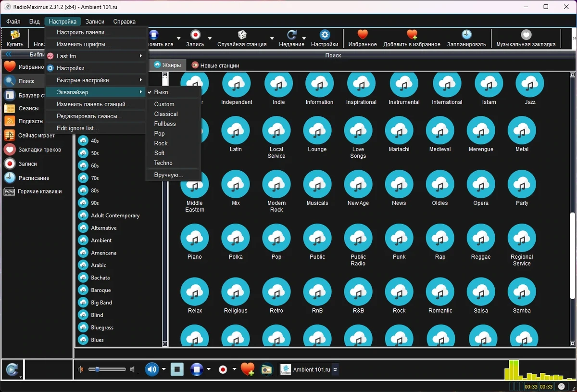577x392 pixels.
Task: Open the Справка menu
Action: click(x=125, y=22)
